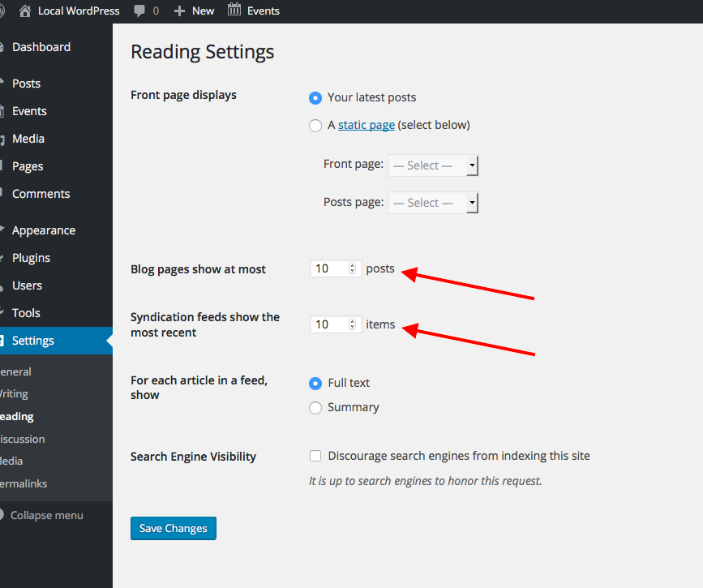
Task: Adjust the syndication feeds items stepper
Action: click(352, 324)
